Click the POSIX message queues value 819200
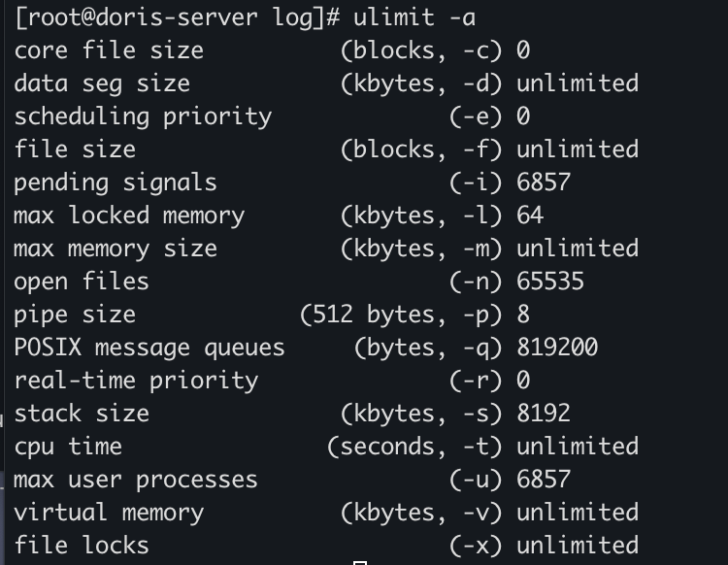Image resolution: width=728 pixels, height=565 pixels. [x=557, y=348]
